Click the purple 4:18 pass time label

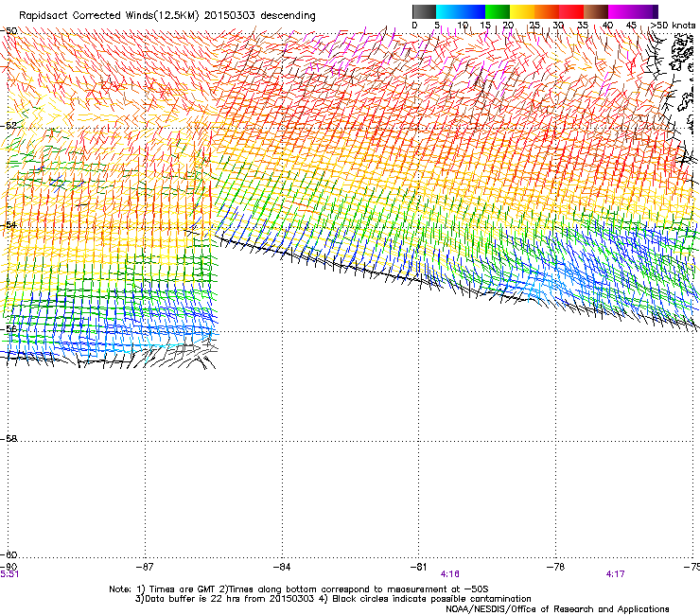[x=449, y=574]
